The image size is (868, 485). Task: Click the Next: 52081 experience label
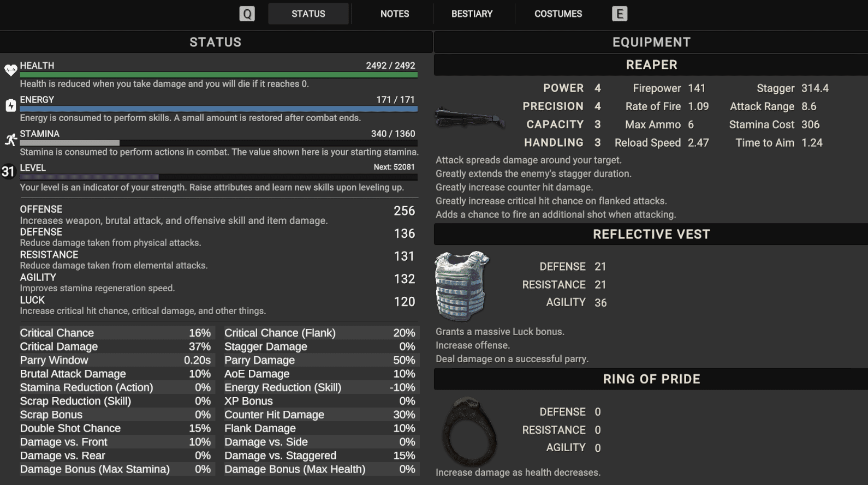coord(394,167)
